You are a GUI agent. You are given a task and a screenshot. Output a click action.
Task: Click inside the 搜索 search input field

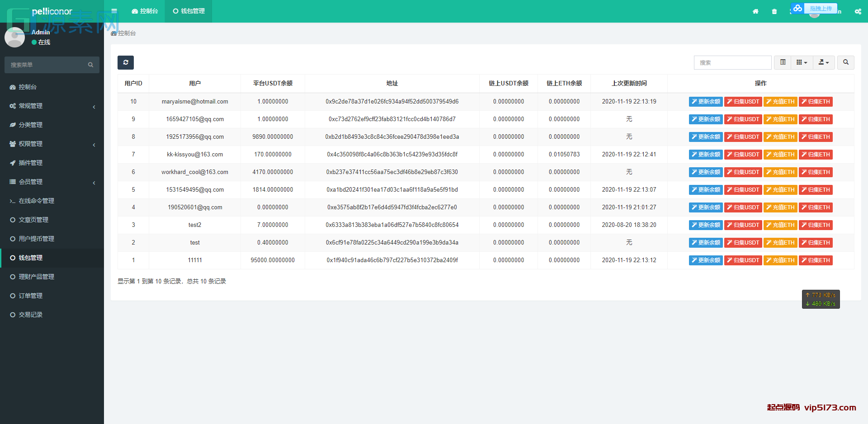click(x=732, y=62)
